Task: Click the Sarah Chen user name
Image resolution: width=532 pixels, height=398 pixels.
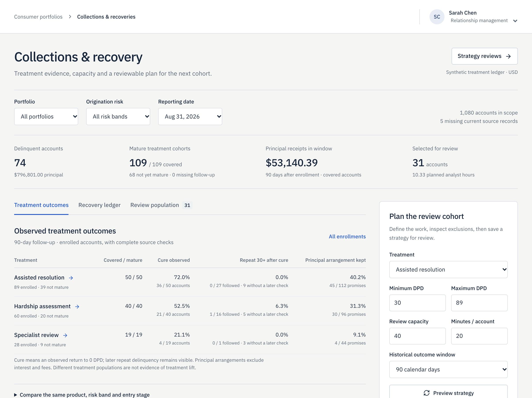Action: point(462,13)
